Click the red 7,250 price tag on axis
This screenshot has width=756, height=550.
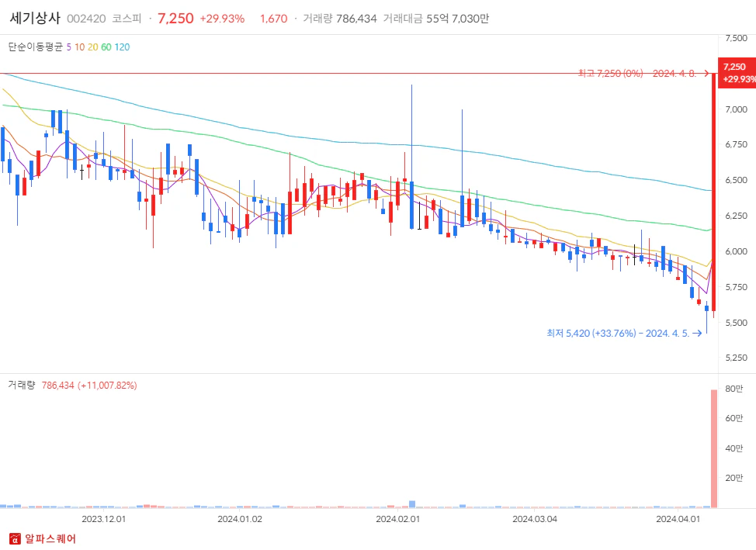[737, 73]
